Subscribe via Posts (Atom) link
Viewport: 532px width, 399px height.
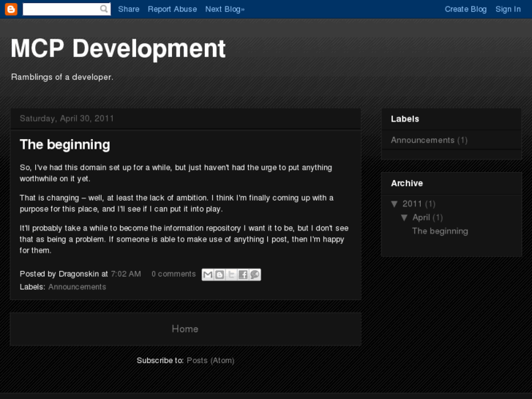coord(210,360)
